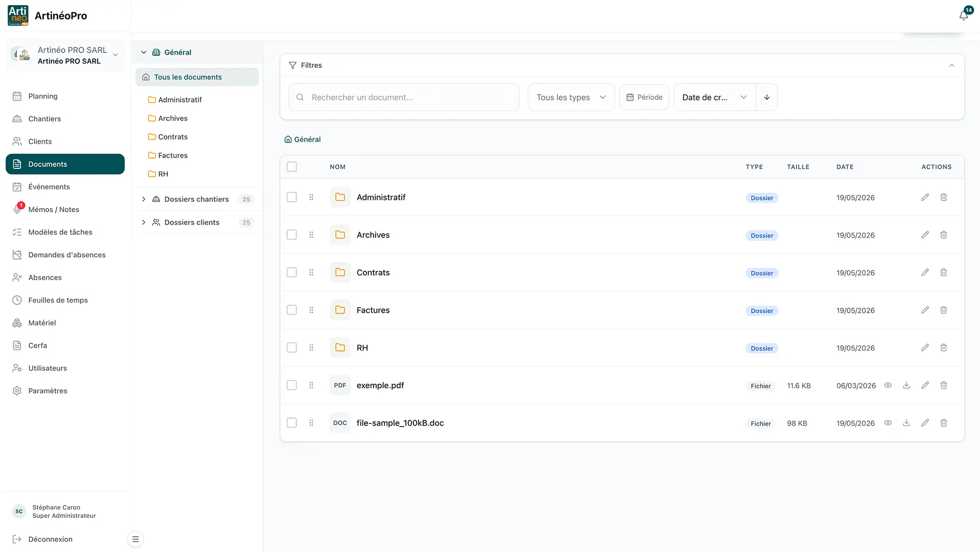The image size is (980, 551).
Task: Check the file-sample_100kB.doc row checkbox
Action: 291,423
